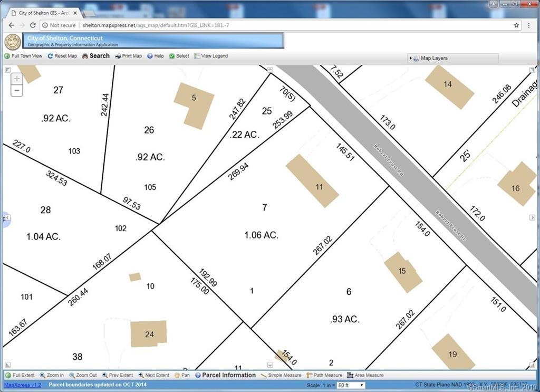The image size is (540, 392).
Task: Choose the Pan tool
Action: [x=182, y=375]
